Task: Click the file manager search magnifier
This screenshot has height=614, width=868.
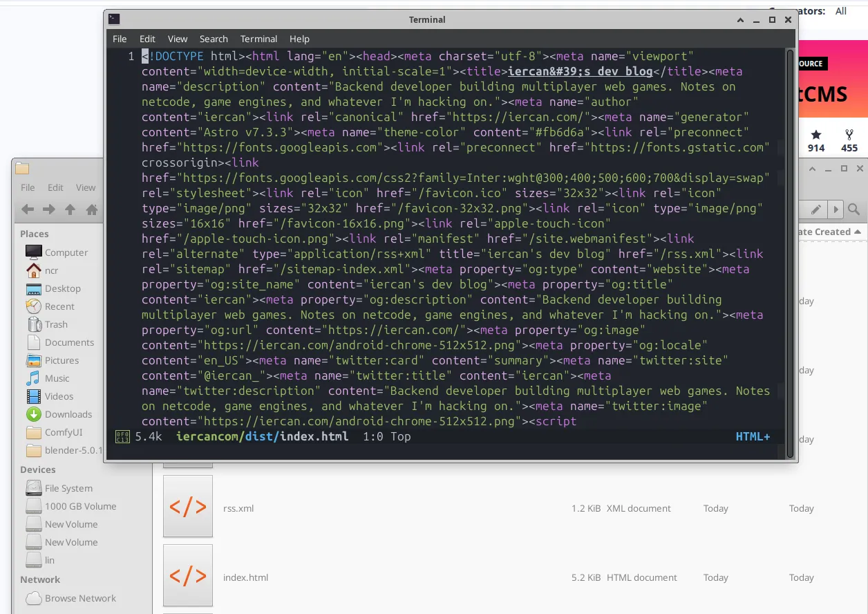Action: [x=854, y=210]
